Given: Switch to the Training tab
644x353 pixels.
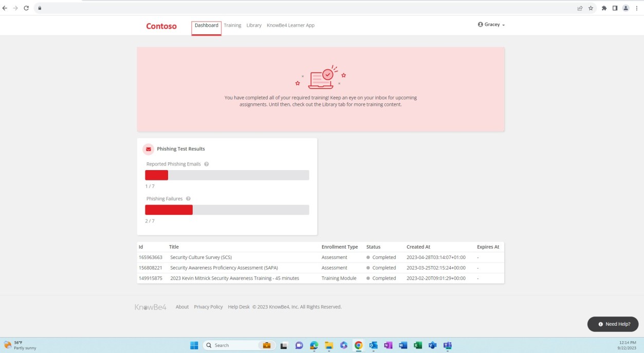Looking at the screenshot, I should click(232, 25).
